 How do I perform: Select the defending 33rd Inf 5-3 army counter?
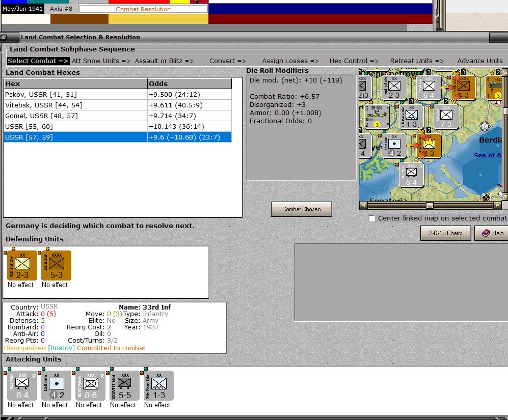pyautogui.click(x=57, y=265)
